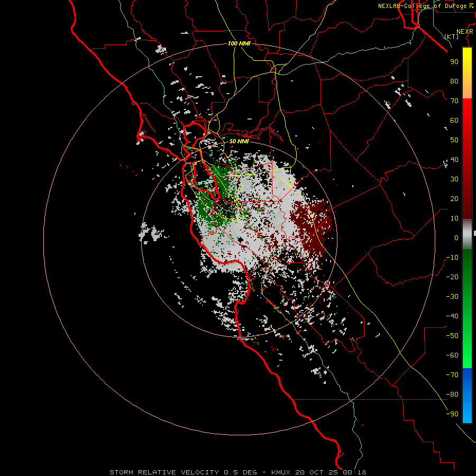Pick the dark green segment of the color bar
Viewport: 476px width, 476px height.
pos(467,267)
